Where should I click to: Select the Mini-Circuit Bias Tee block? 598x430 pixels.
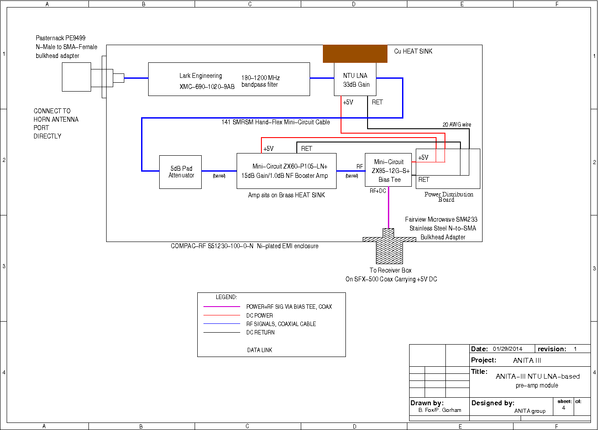pos(388,170)
